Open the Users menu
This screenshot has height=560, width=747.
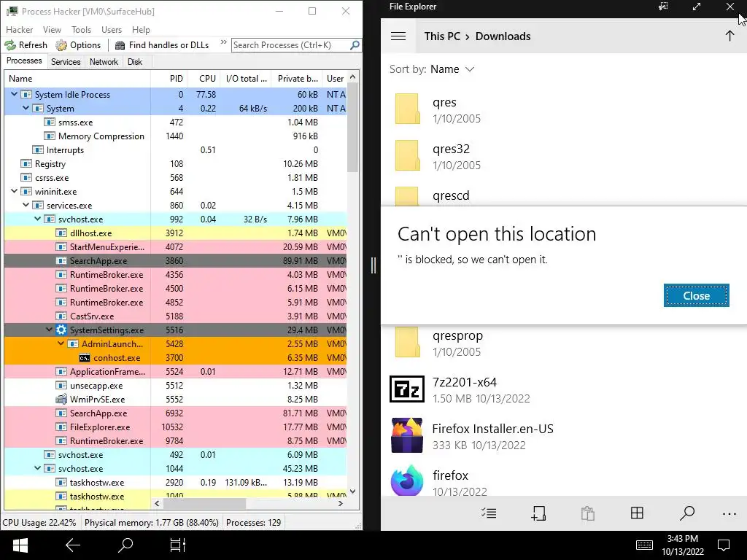(112, 29)
